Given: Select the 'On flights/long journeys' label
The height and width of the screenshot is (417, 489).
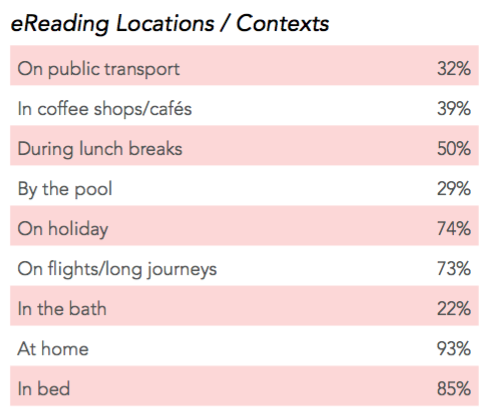Looking at the screenshot, I should (x=117, y=269).
